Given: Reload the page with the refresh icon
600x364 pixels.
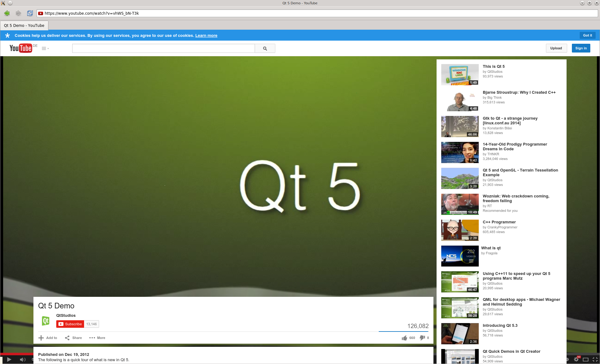Looking at the screenshot, I should click(x=30, y=13).
